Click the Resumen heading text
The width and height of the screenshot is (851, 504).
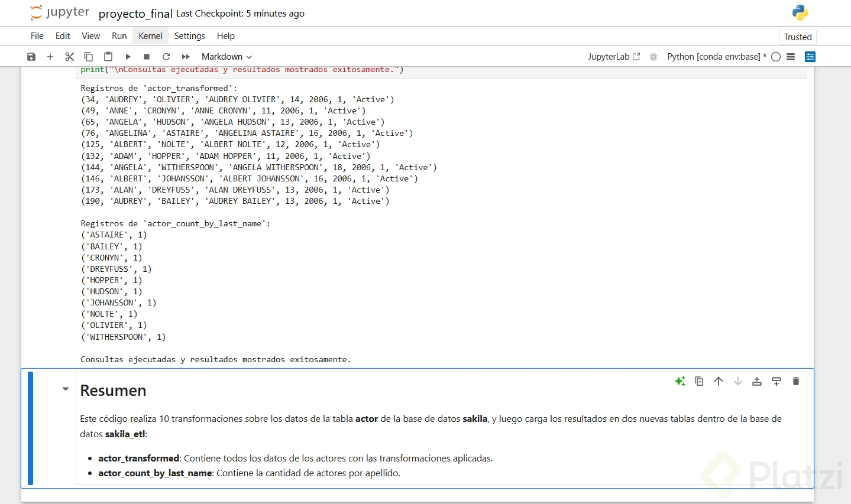coord(113,391)
